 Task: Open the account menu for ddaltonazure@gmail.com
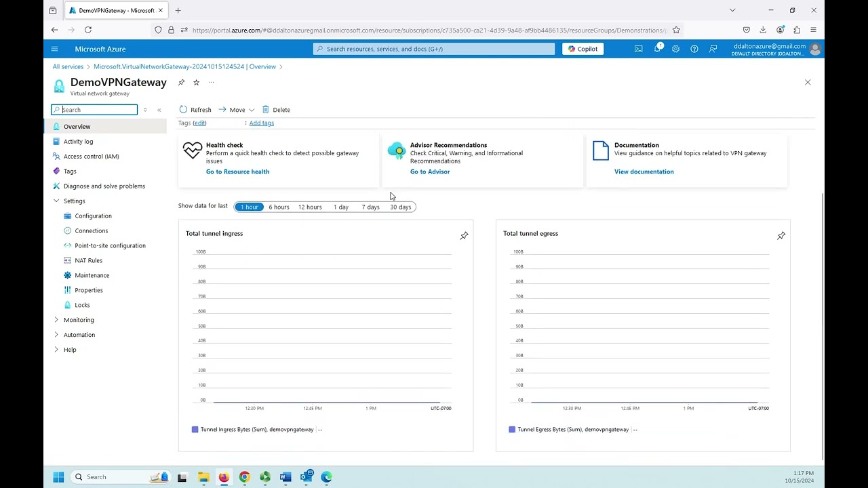click(x=776, y=49)
